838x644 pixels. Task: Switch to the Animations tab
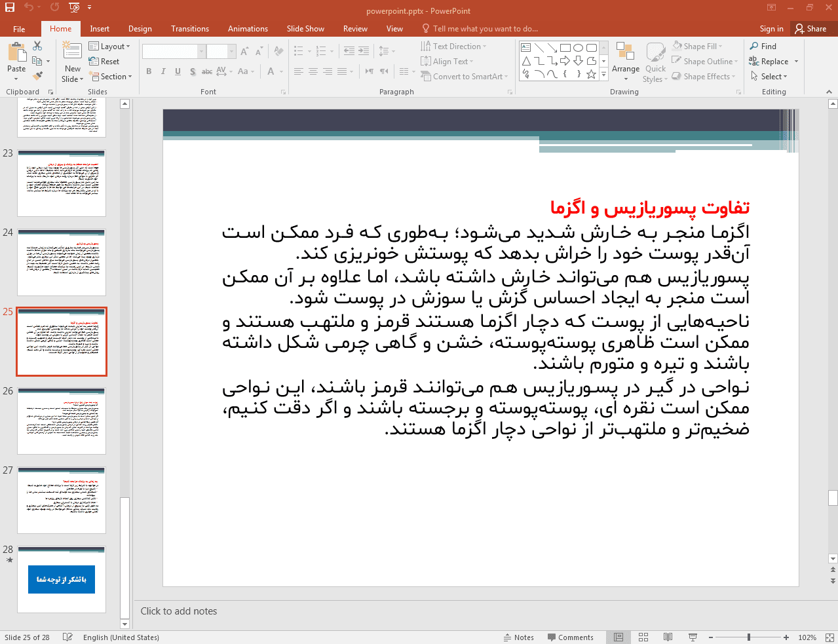tap(248, 29)
